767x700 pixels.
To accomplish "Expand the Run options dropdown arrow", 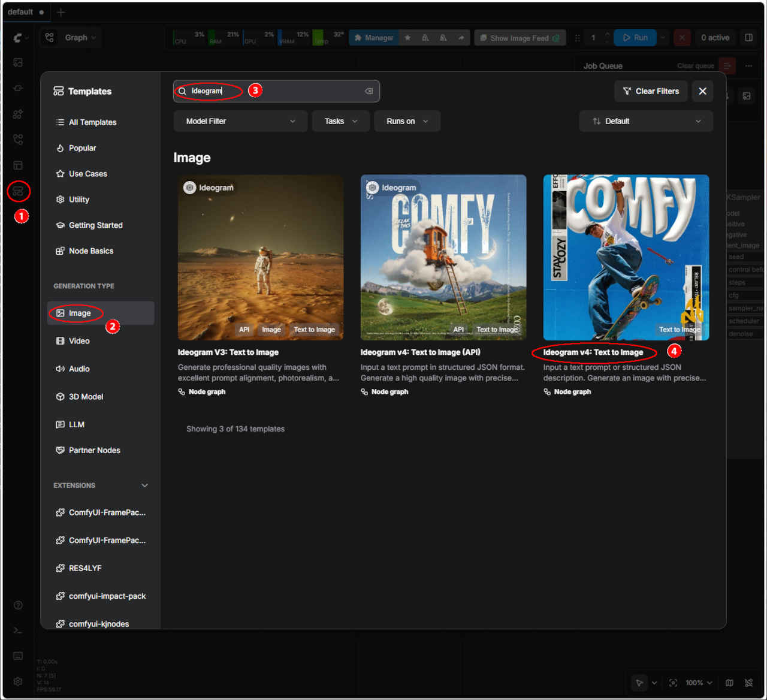I will pyautogui.click(x=663, y=38).
